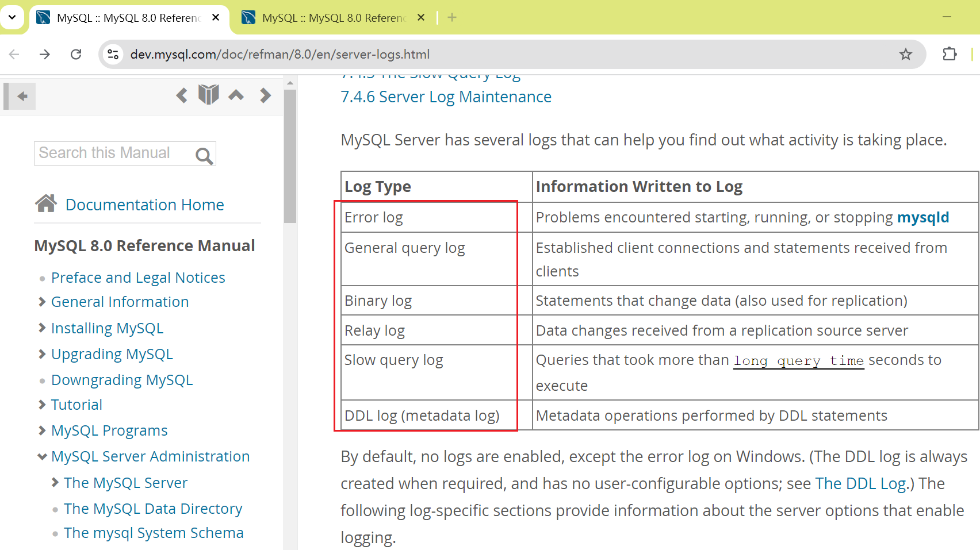Select the first MySQL 8.0 Reference tab
This screenshot has height=550, width=980.
click(128, 18)
